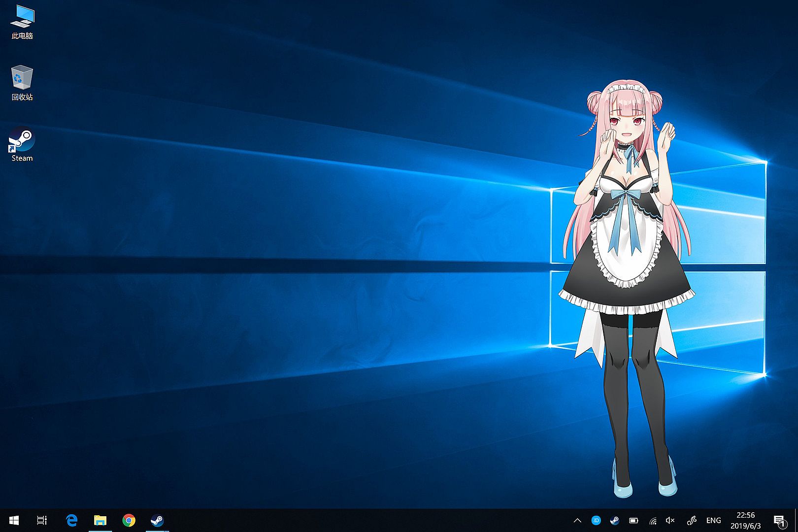The image size is (798, 532).
Task: Open the clock showing 22:56
Action: click(746, 521)
